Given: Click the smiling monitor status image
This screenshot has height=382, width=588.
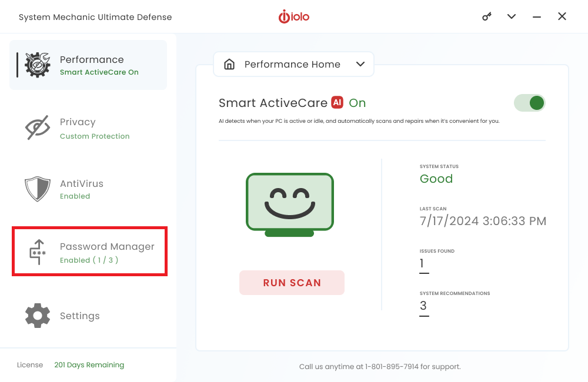Looking at the screenshot, I should pyautogui.click(x=289, y=205).
